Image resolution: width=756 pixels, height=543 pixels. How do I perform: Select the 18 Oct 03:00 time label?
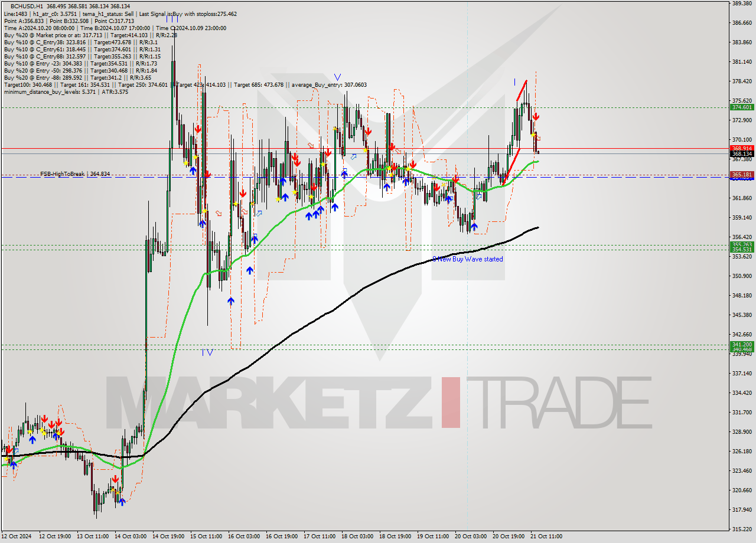pos(357,537)
